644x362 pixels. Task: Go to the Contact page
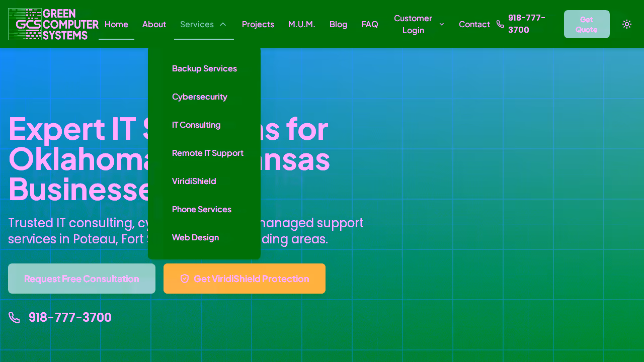tap(474, 24)
